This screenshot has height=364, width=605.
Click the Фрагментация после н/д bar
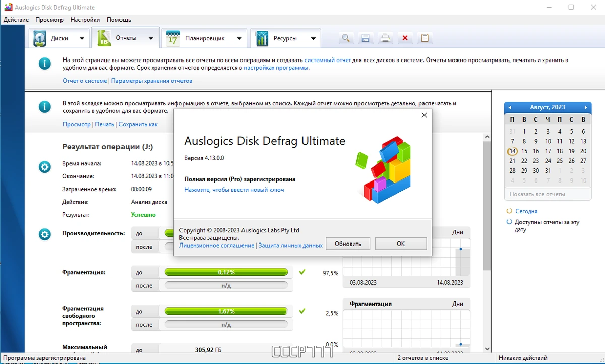pos(226,285)
